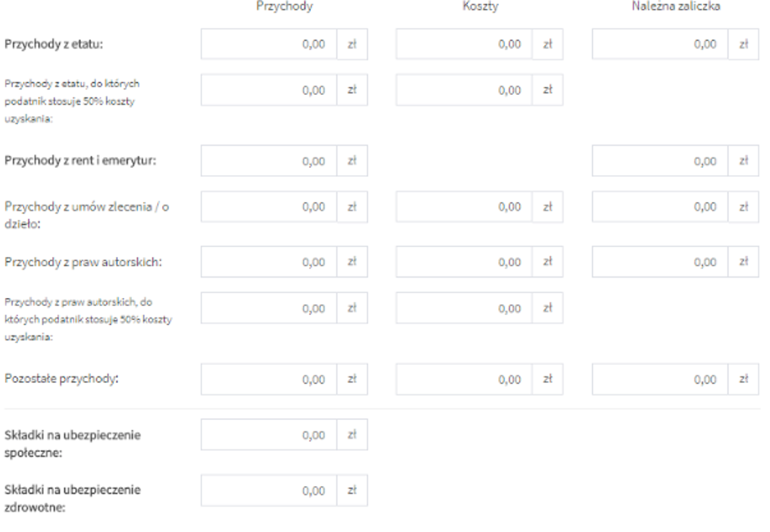
Task: Focus the Składki na ubezpieczenie społeczne field
Action: 268,435
